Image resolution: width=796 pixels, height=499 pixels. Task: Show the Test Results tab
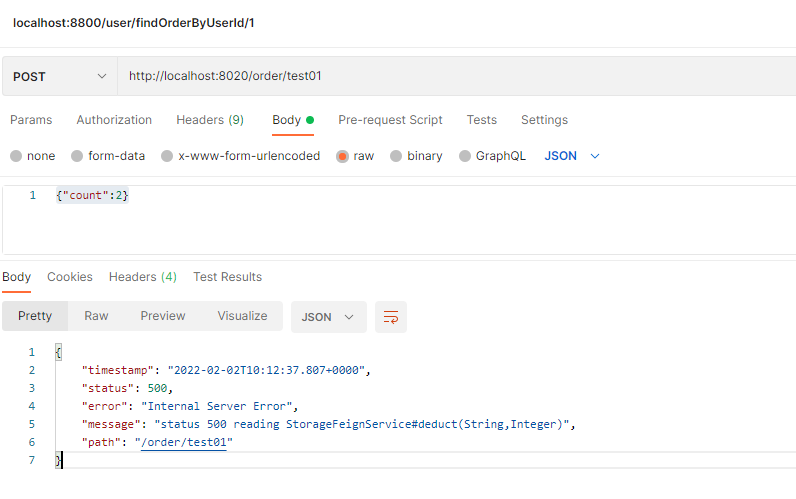click(x=227, y=277)
